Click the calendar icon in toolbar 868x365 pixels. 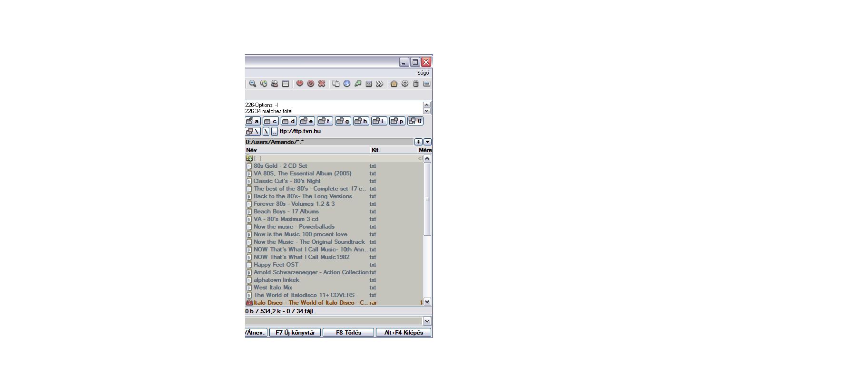[x=369, y=84]
